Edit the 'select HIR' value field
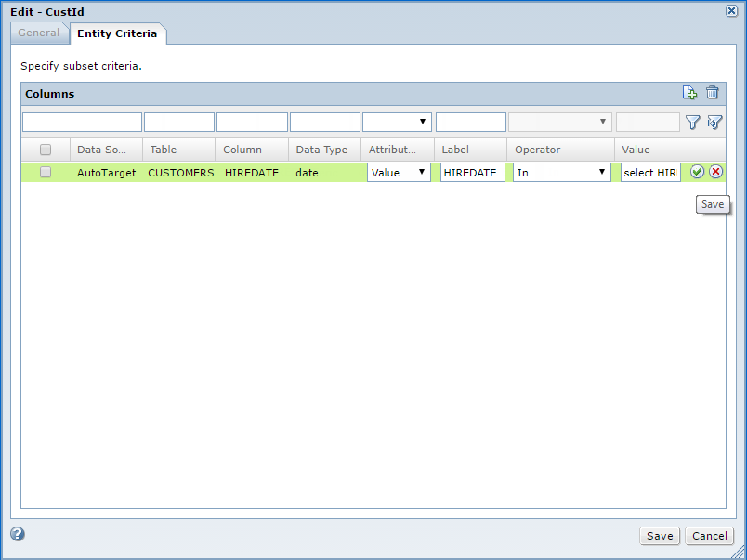The height and width of the screenshot is (560, 747). pyautogui.click(x=650, y=173)
